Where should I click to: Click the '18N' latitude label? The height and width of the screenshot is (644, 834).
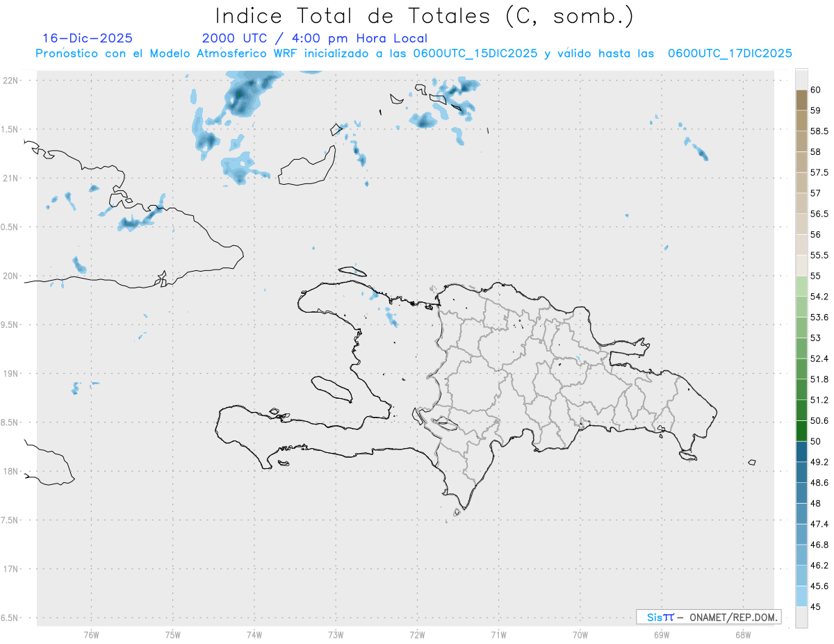[11, 471]
